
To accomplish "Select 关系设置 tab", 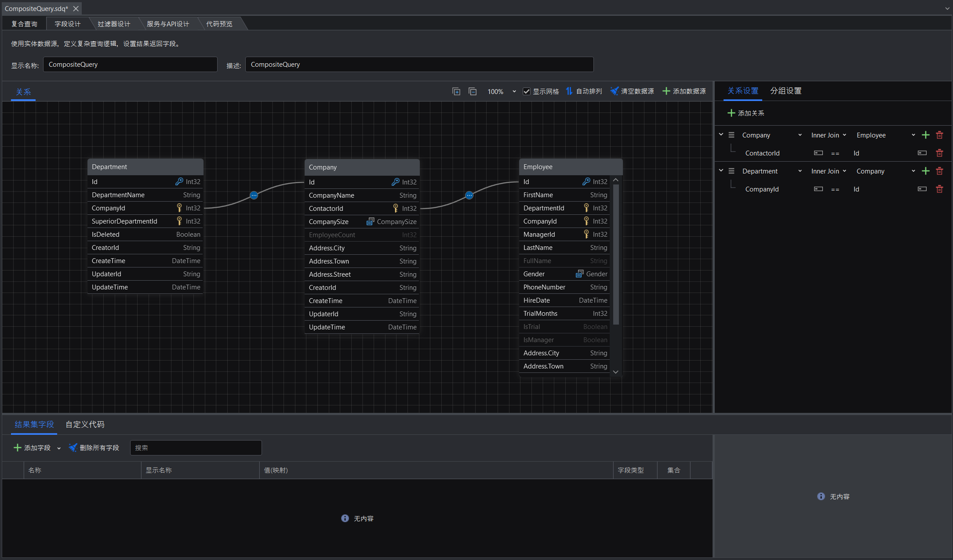I will [x=743, y=91].
